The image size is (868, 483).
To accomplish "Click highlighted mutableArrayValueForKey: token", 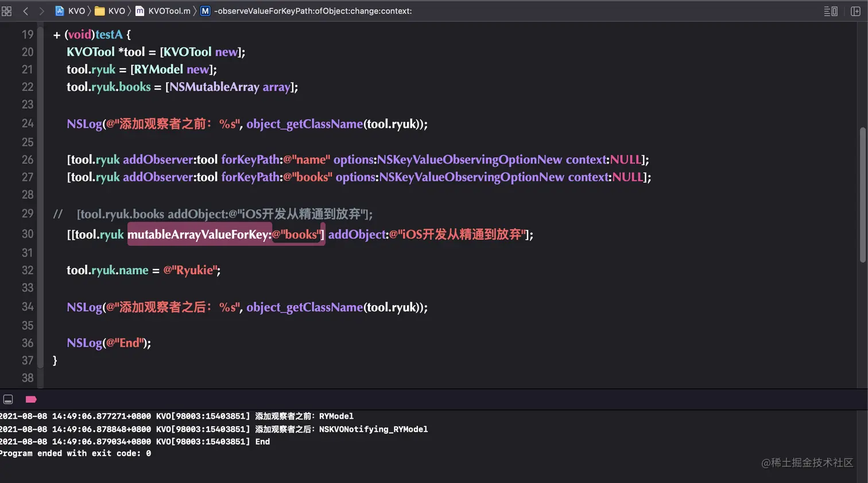I will coord(199,234).
